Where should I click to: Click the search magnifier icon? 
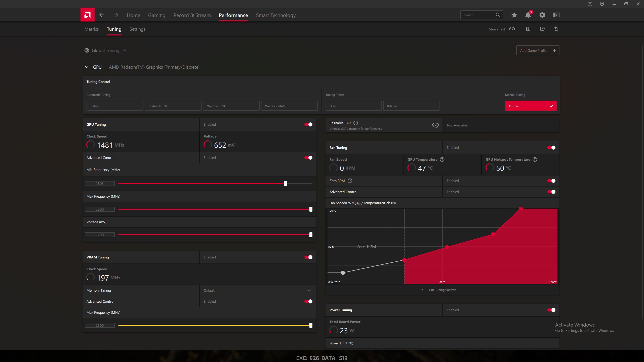click(x=498, y=15)
